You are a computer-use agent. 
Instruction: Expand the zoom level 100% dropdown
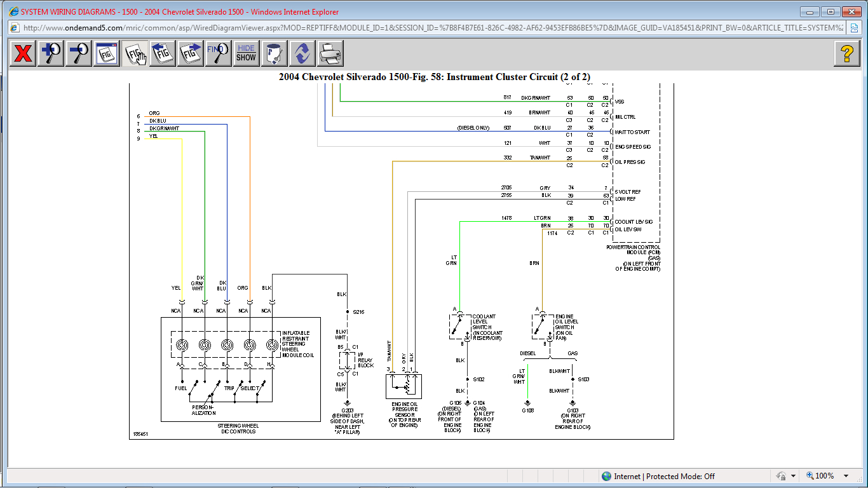[846, 476]
